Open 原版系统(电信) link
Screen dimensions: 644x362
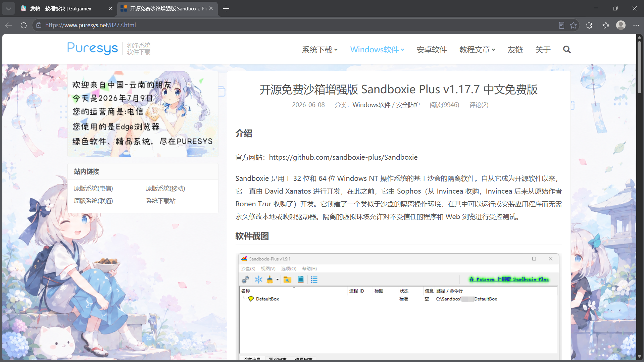[93, 188]
